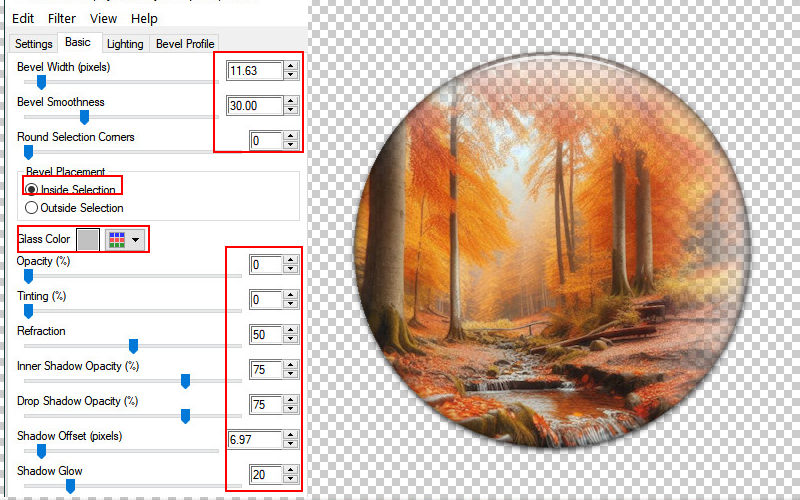Viewport: 800px width, 500px height.
Task: Expand the Glass Color palette dropdown arrow
Action: click(x=135, y=240)
